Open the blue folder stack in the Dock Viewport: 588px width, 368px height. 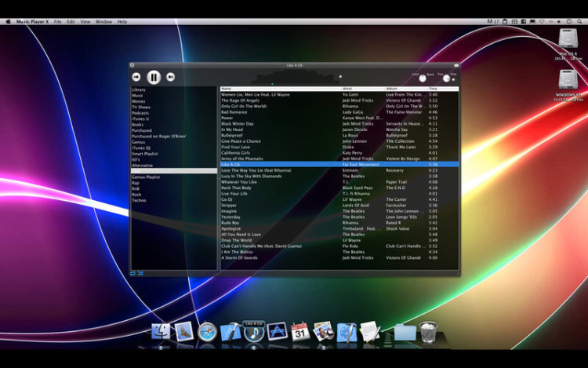405,333
